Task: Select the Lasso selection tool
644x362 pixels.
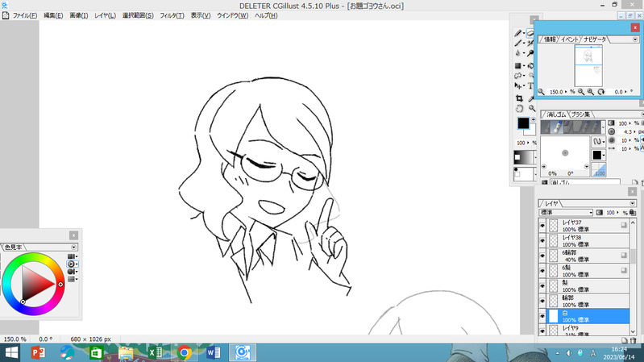Action: point(518,76)
